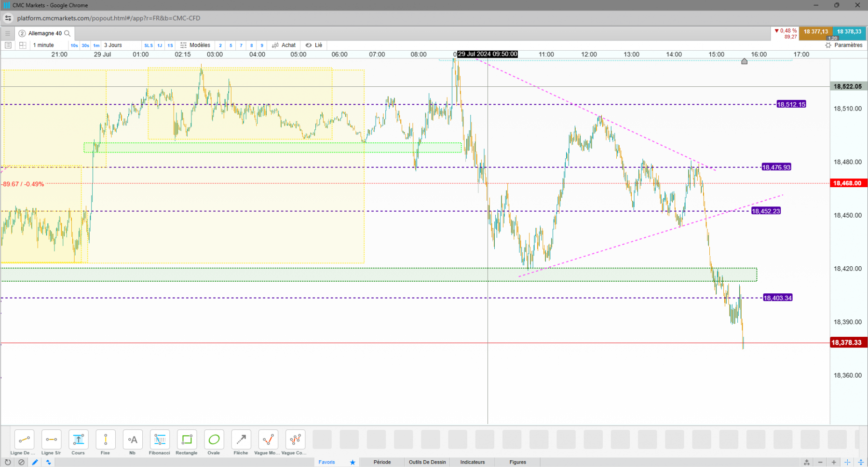Select the Allemagne 40 chart tab
The image size is (868, 467).
point(45,33)
